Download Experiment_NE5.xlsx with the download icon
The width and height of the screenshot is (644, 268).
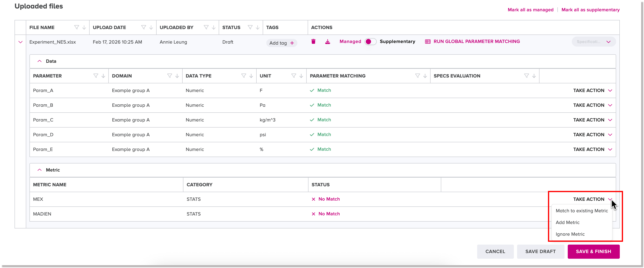click(x=327, y=42)
